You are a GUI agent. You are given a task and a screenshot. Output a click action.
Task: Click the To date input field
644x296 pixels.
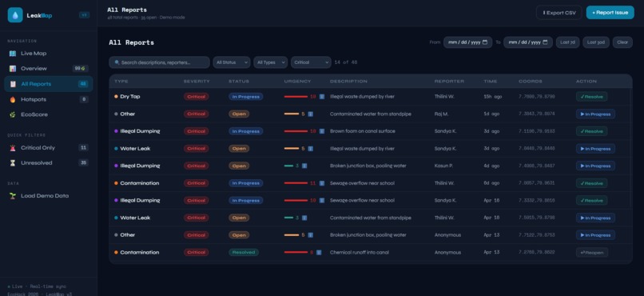pyautogui.click(x=528, y=42)
